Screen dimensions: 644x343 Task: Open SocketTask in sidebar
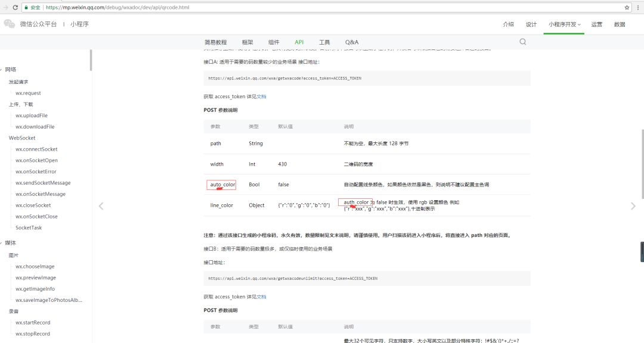[29, 227]
